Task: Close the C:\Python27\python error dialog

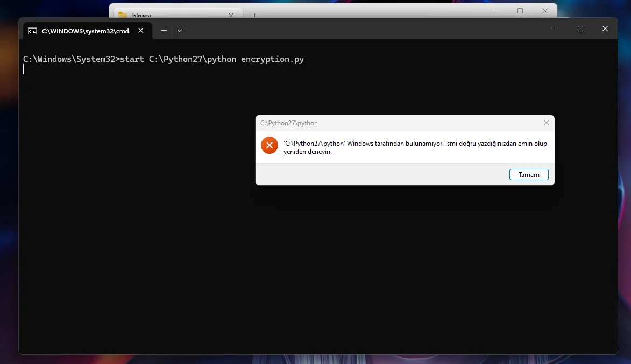Action: (x=547, y=123)
